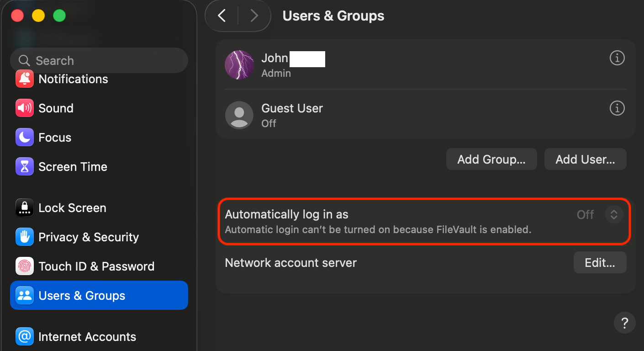Open the Automatically log in as dropdown
This screenshot has width=644, height=351.
click(614, 214)
